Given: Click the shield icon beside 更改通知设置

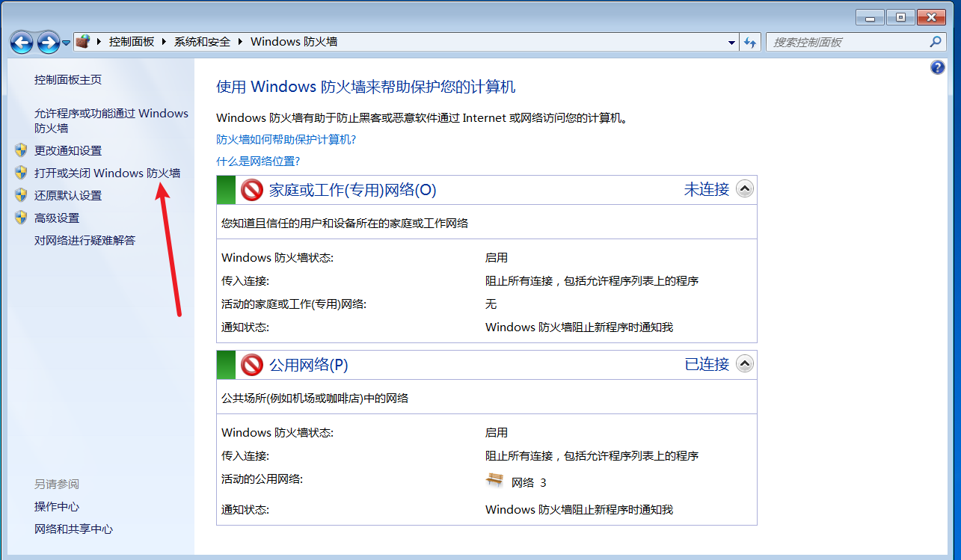Looking at the screenshot, I should coord(21,150).
